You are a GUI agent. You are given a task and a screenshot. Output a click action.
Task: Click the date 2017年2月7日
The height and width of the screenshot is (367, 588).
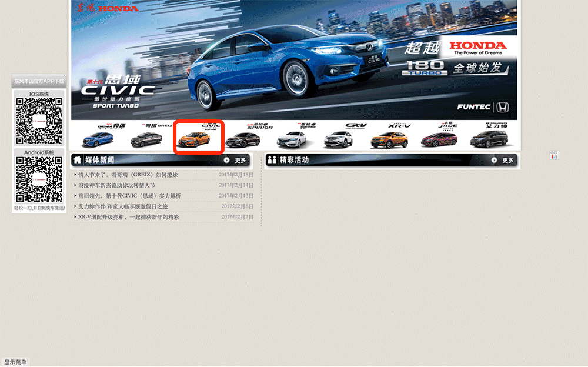(237, 217)
